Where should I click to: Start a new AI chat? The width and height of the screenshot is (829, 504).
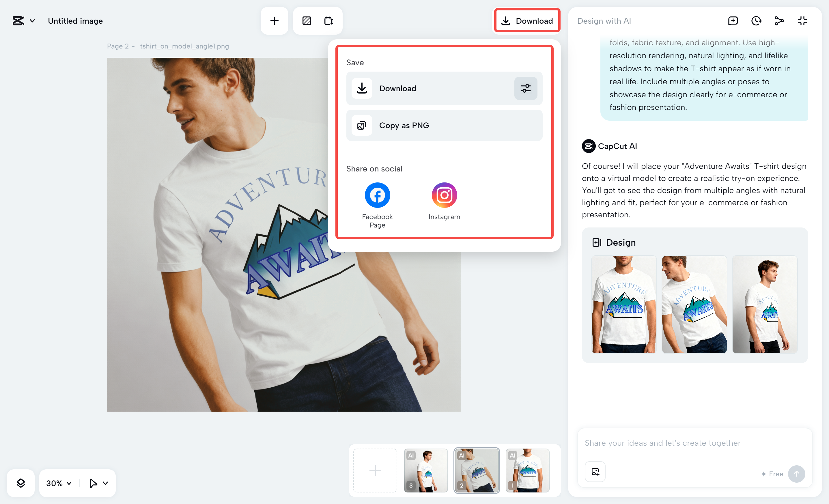coord(733,21)
